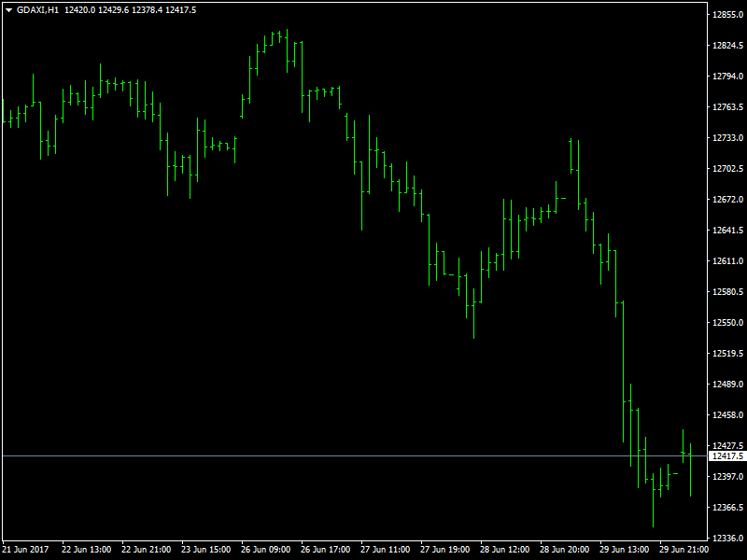The image size is (747, 560).
Task: Select price scale label 12824.5
Action: pyautogui.click(x=727, y=46)
